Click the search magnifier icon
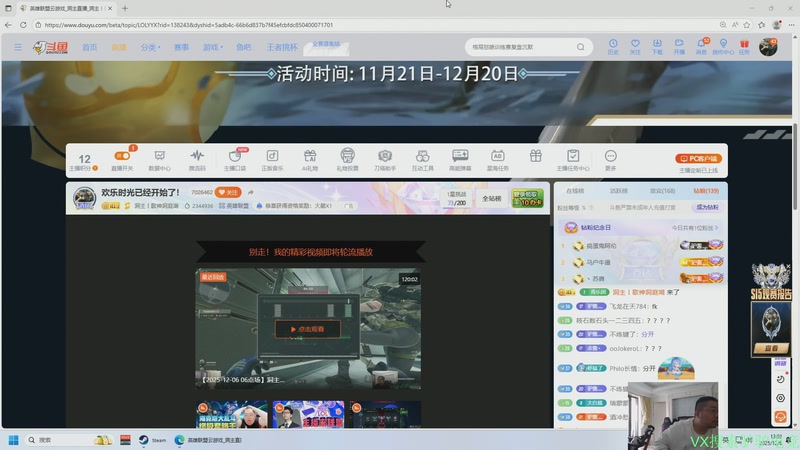 tap(581, 47)
